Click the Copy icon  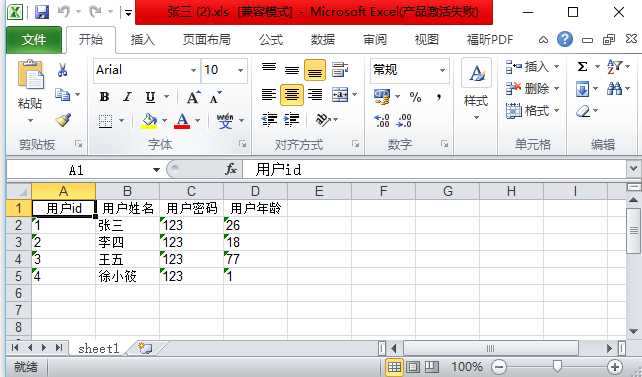point(63,95)
